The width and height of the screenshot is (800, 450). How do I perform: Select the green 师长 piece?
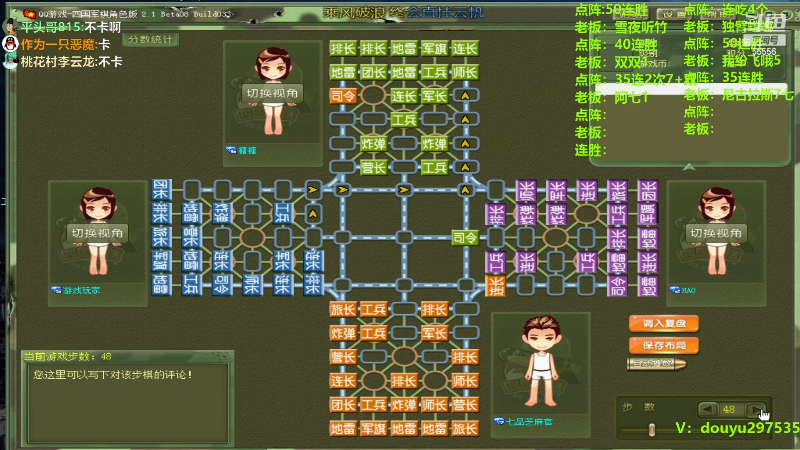465,72
